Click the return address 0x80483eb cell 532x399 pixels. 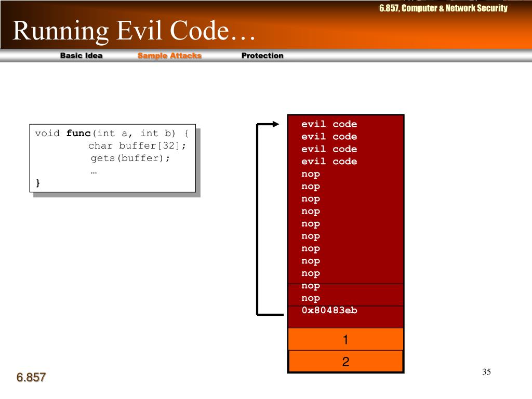point(345,316)
